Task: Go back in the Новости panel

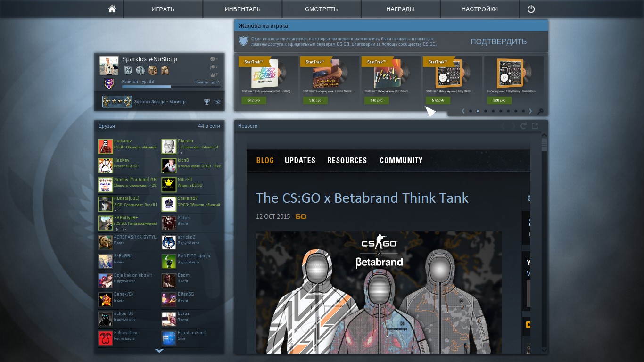Action: pos(503,126)
